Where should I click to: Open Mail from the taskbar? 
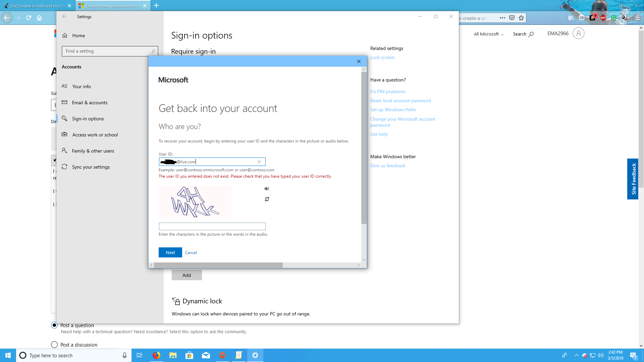(x=206, y=355)
